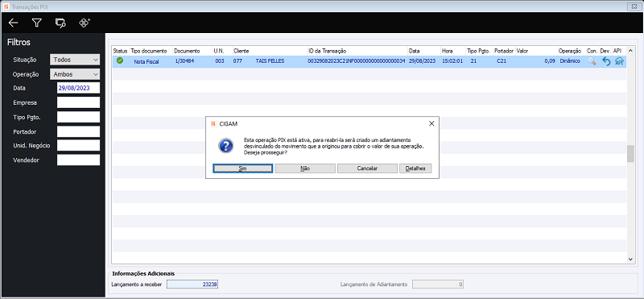This screenshot has height=299, width=644.
Task: Click the Data field with 29/08/2023
Action: 78,88
